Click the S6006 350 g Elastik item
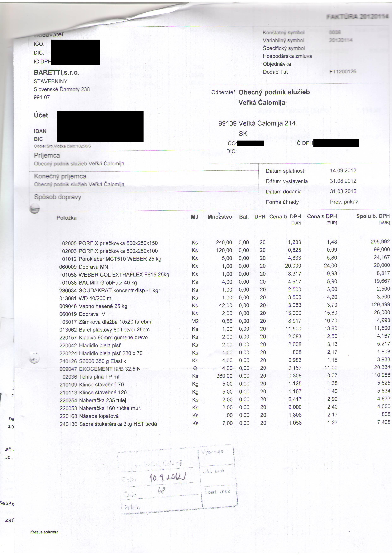The height and width of the screenshot is (555, 392). [x=93, y=361]
